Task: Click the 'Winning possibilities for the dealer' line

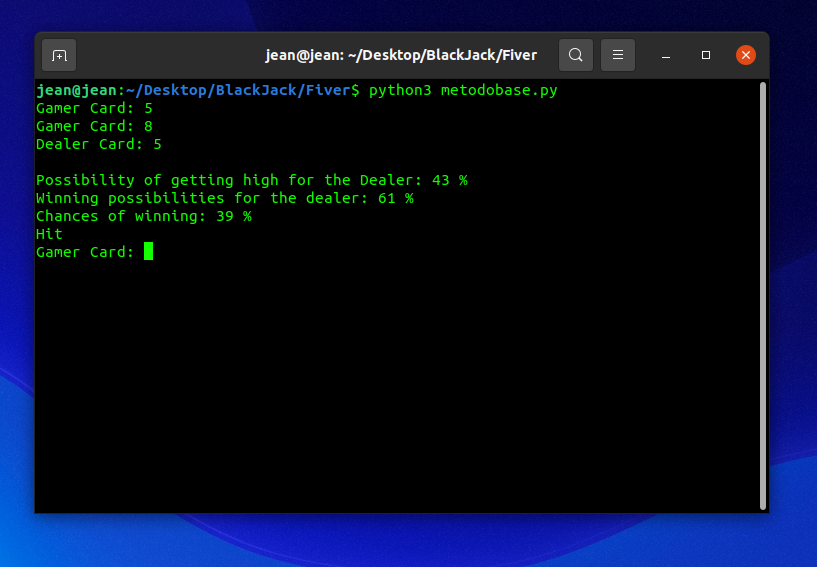Action: coord(224,198)
